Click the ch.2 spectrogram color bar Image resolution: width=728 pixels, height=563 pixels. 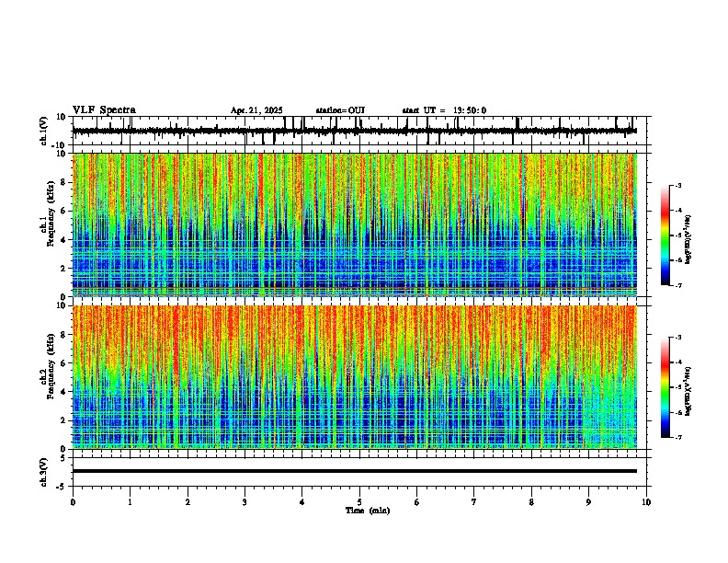665,387
